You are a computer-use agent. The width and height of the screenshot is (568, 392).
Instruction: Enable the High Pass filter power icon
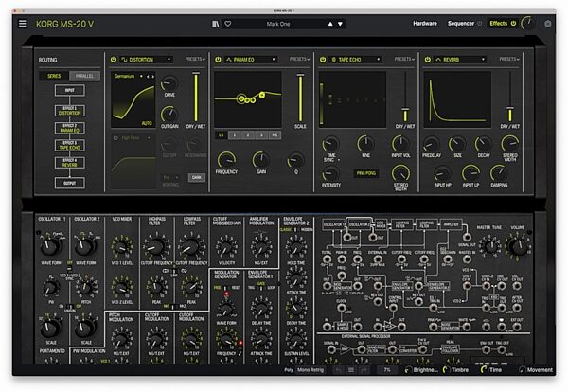115,138
